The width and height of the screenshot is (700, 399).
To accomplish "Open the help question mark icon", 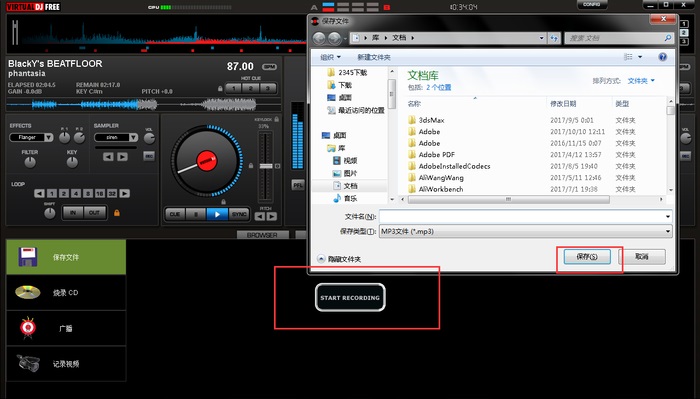I will [662, 57].
